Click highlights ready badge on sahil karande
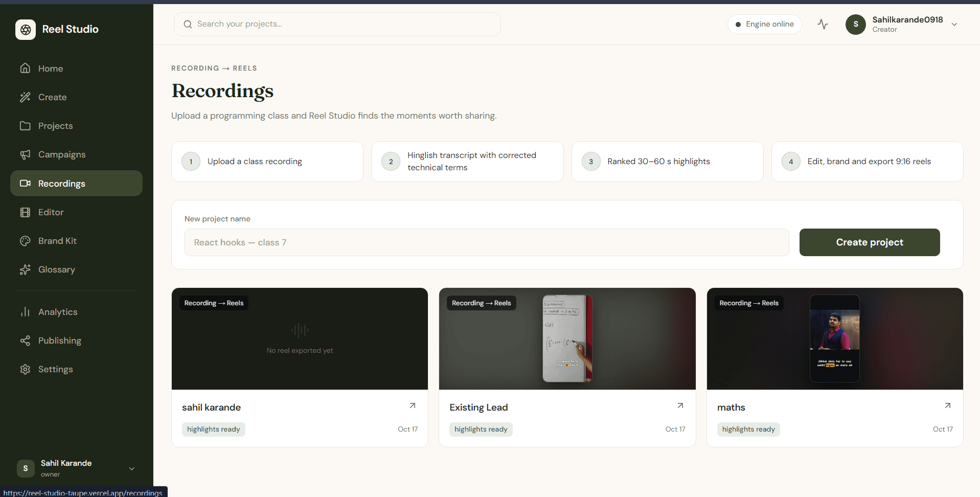This screenshot has width=980, height=497. [x=214, y=430]
